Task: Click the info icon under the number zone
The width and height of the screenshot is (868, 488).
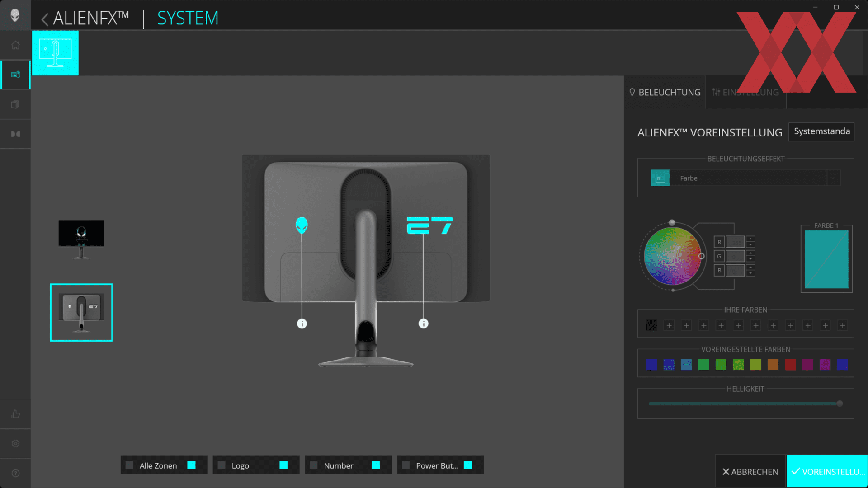Action: click(423, 324)
